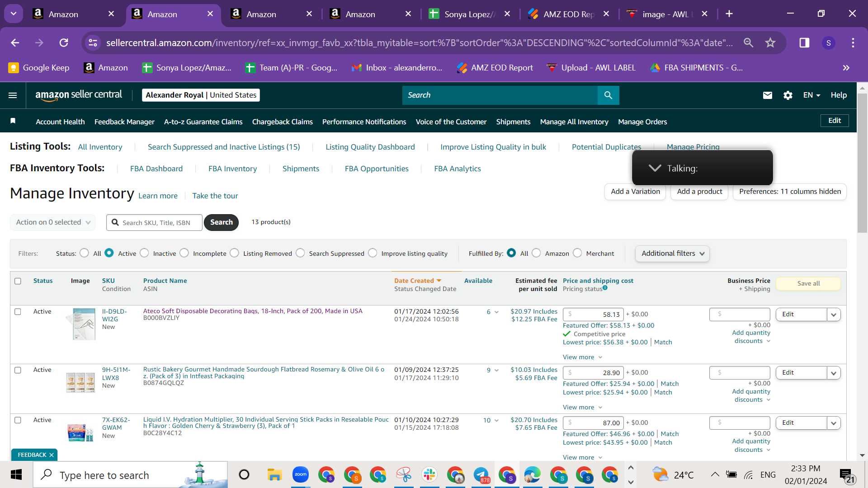The width and height of the screenshot is (868, 488).
Task: Click the page vertical scrollbar
Action: pyautogui.click(x=862, y=163)
